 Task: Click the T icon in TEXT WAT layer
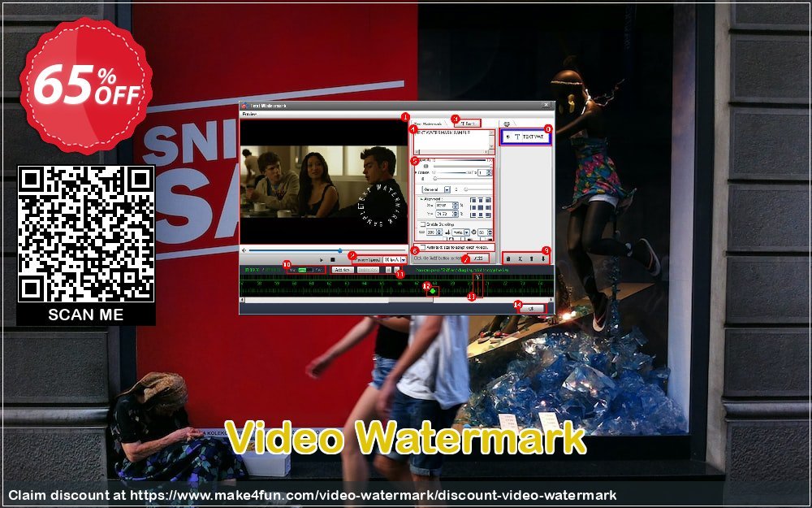point(517,137)
